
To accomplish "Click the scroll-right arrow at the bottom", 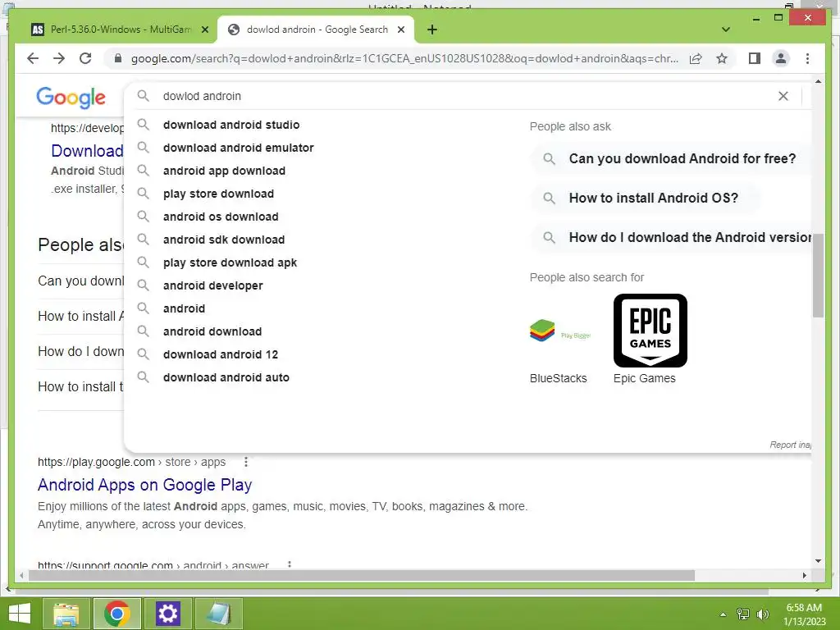I will 804,575.
